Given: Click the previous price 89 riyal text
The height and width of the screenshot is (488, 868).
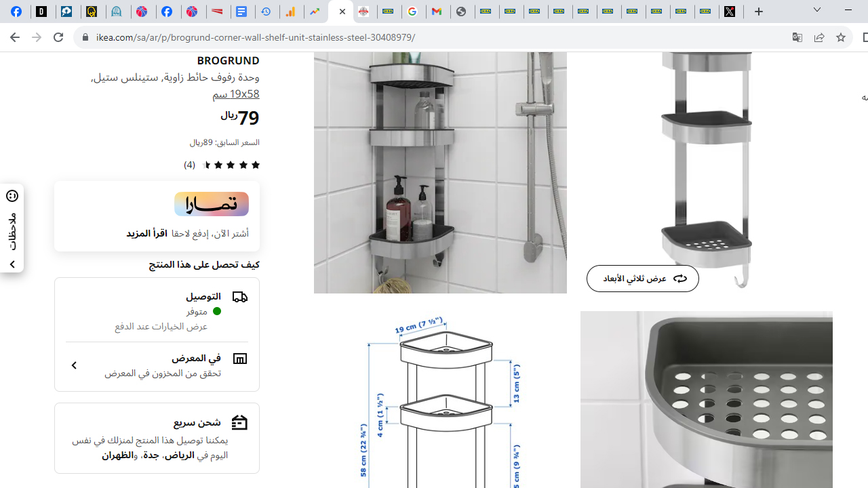Looking at the screenshot, I should [224, 142].
